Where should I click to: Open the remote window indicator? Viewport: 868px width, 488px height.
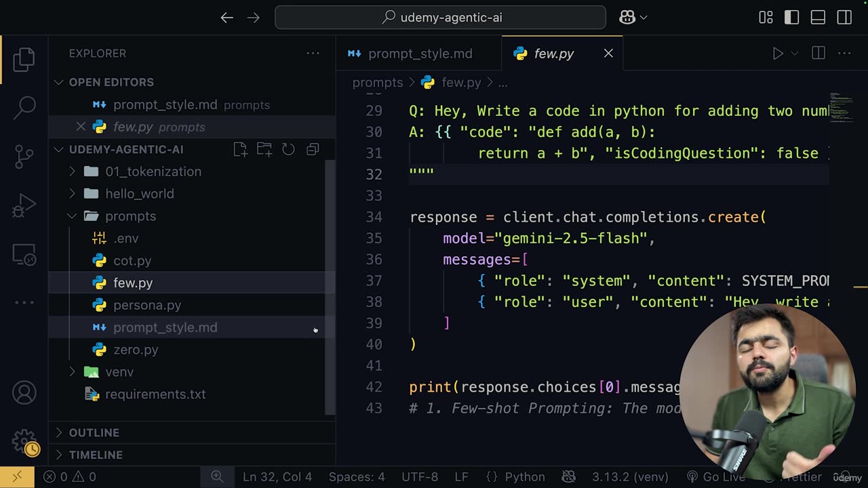coord(17,476)
